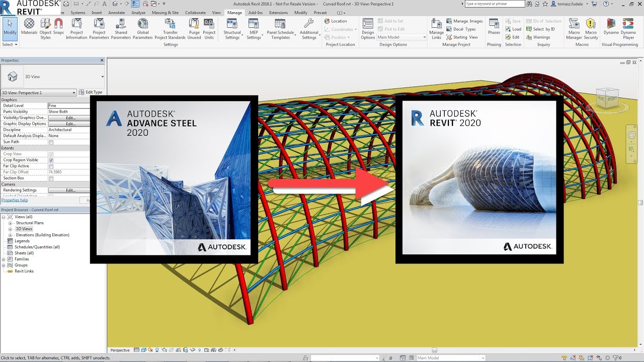Open the Properties help link

[15, 200]
